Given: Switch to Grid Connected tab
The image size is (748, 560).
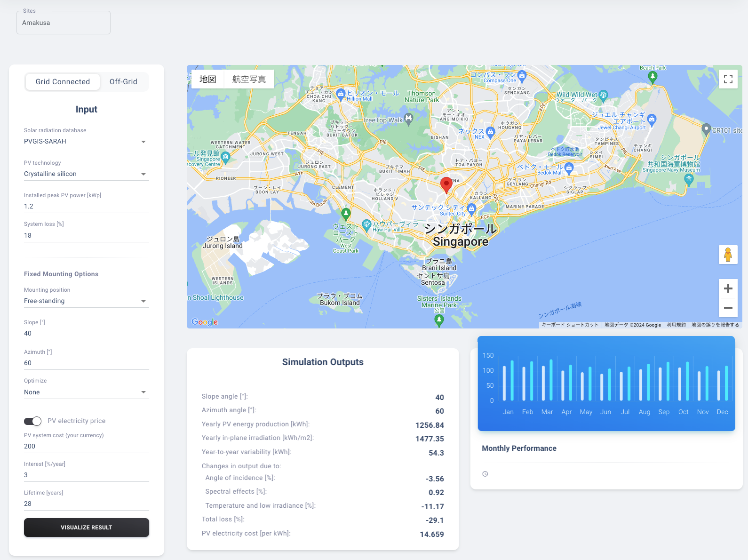Looking at the screenshot, I should click(x=63, y=81).
